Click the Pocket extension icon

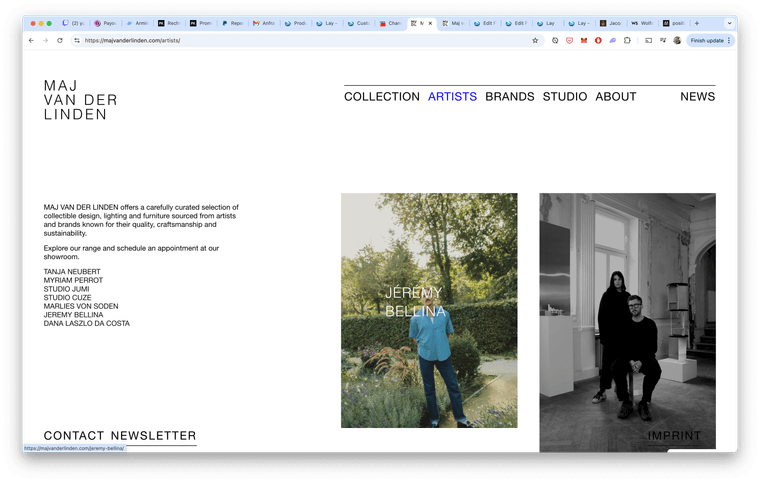pos(570,41)
